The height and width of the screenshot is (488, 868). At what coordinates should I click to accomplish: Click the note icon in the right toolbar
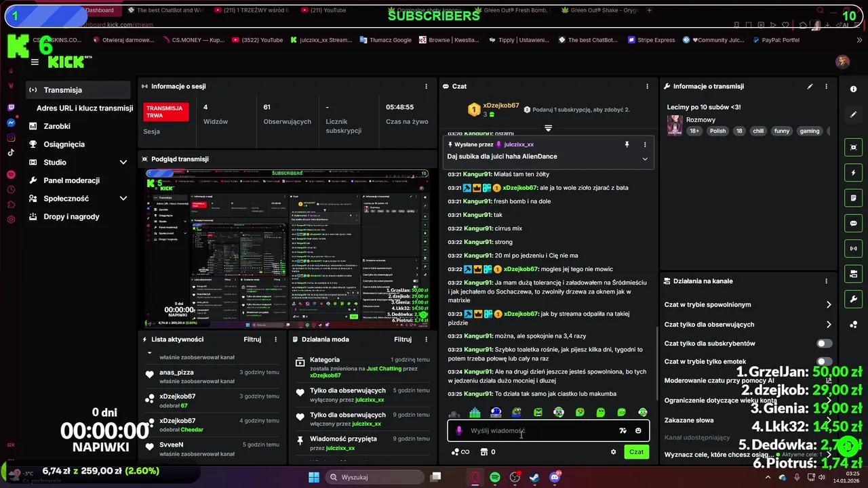tap(853, 198)
